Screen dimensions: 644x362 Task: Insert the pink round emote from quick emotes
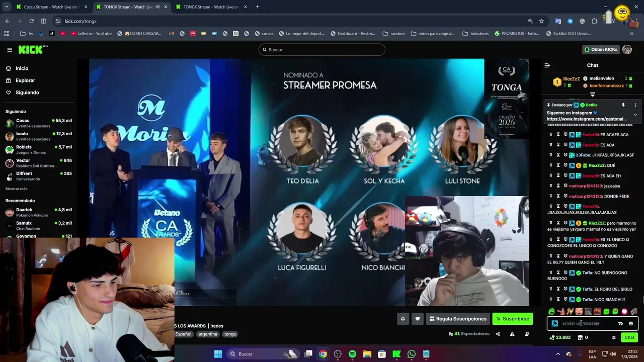point(624,312)
